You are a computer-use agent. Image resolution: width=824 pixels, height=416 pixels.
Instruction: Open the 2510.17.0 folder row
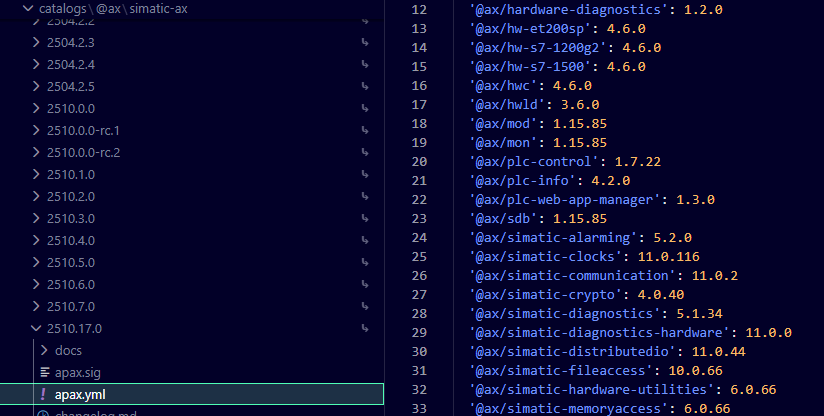[192, 328]
